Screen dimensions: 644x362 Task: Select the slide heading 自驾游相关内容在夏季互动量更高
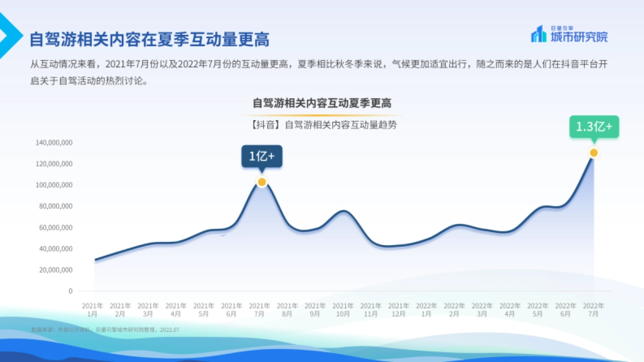152,36
